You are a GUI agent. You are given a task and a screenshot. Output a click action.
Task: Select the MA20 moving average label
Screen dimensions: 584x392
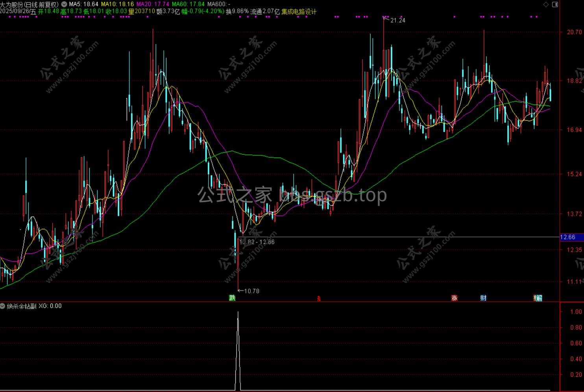tap(153, 4)
